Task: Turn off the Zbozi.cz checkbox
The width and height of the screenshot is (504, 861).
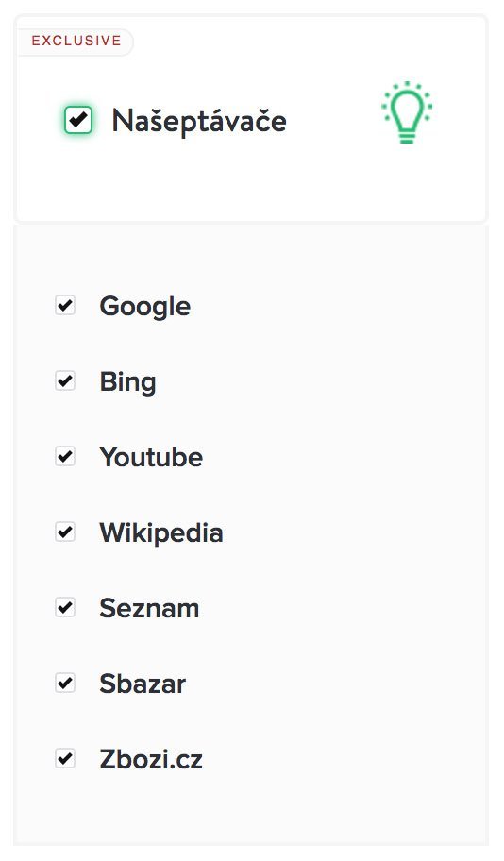Action: tap(65, 759)
